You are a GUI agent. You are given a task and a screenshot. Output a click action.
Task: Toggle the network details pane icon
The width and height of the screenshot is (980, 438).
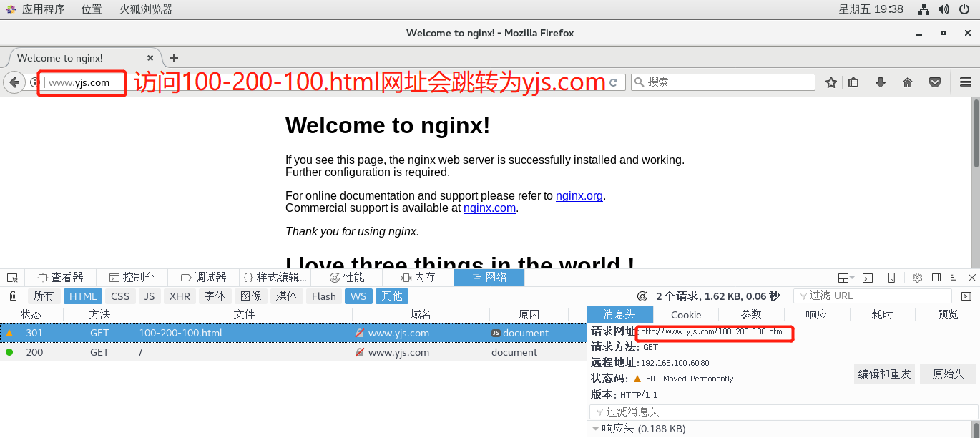966,296
